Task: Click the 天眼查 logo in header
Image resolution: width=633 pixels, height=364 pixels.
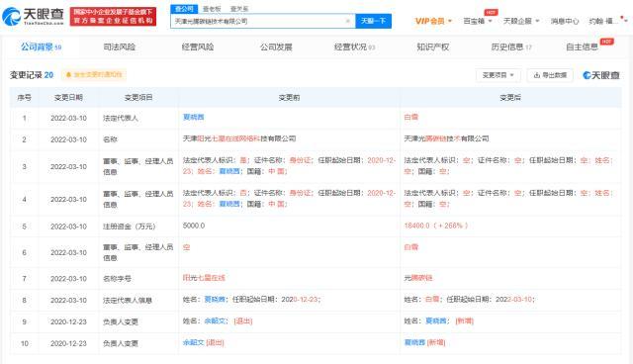Action: coord(33,16)
